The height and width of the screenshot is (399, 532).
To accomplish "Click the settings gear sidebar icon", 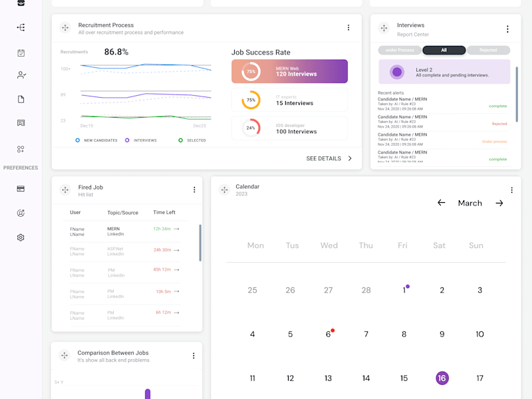I will (21, 237).
